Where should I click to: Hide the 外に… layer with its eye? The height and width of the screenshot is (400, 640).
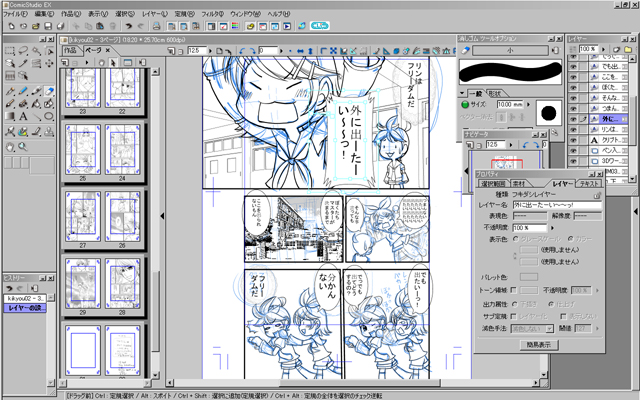pyautogui.click(x=573, y=119)
